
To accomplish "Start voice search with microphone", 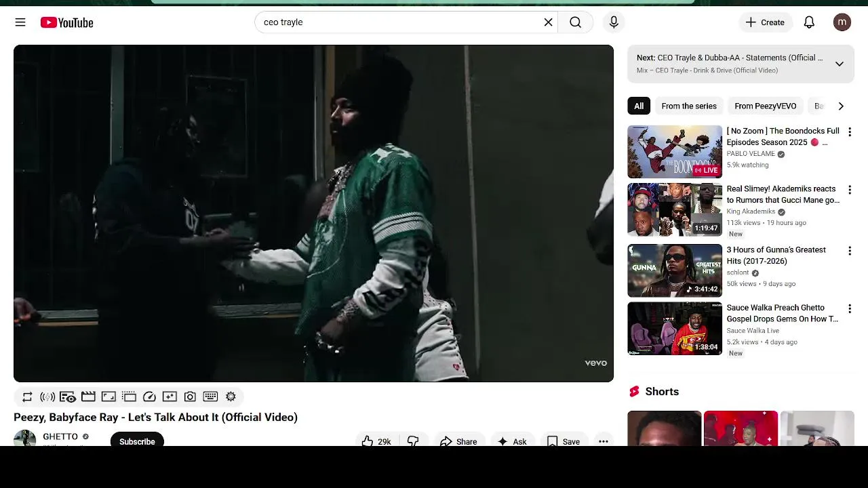I will 614,22.
